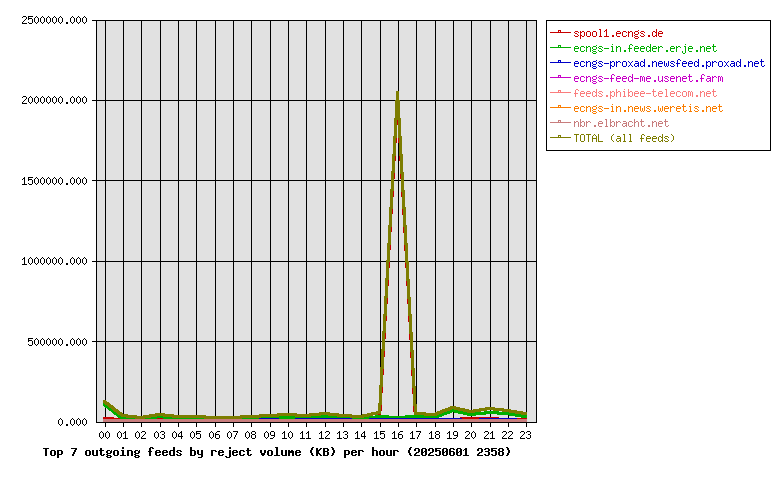Click the 0.000 y-axis label
The image size is (780, 480).
[x=72, y=422]
